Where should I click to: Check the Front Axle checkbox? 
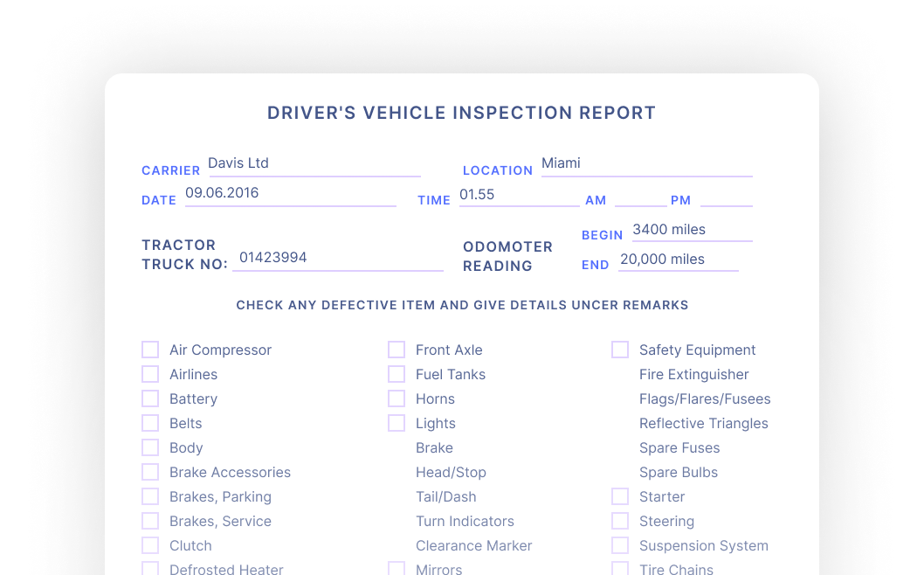(396, 349)
